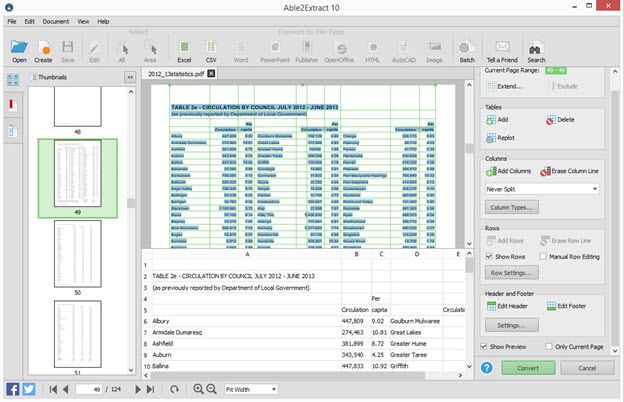
Task: Collapse the Thumbnails panel with arrows button
Action: click(130, 77)
